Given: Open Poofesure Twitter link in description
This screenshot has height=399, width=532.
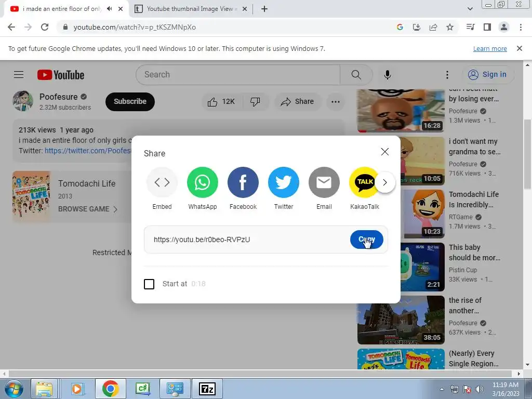Looking at the screenshot, I should tap(88, 150).
